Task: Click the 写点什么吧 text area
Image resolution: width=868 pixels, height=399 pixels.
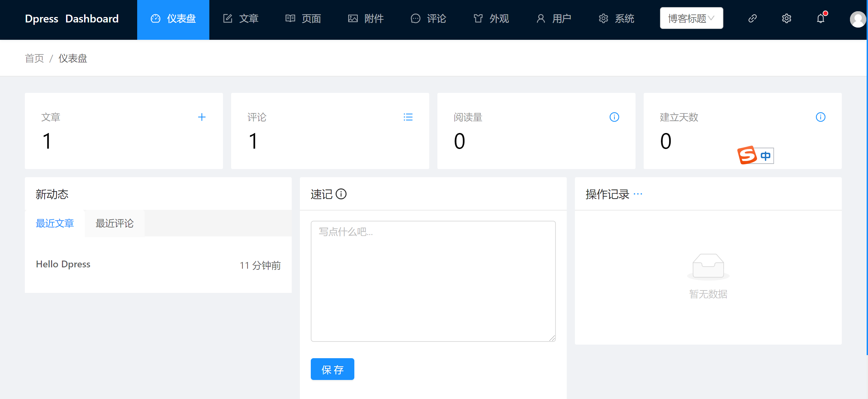Action: point(433,281)
